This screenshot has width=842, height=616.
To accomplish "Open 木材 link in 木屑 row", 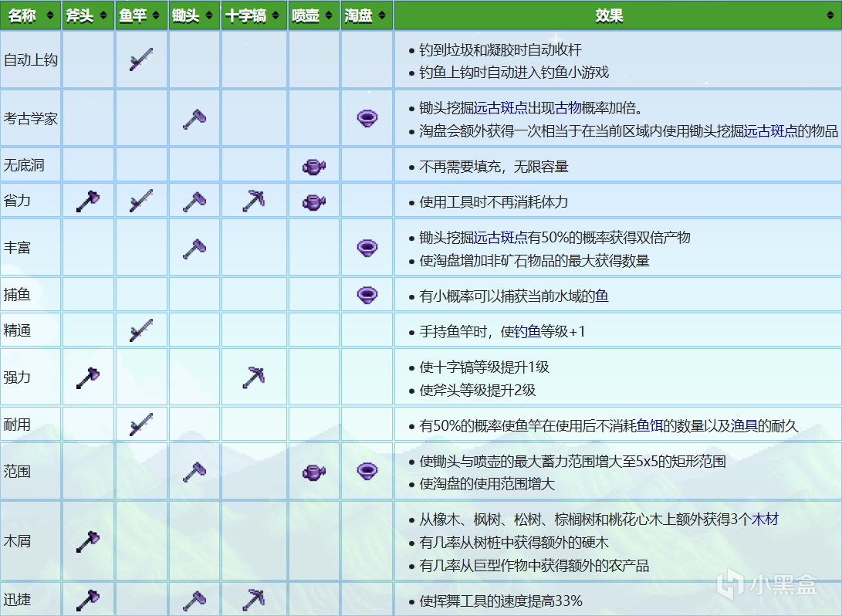I will coord(765,519).
